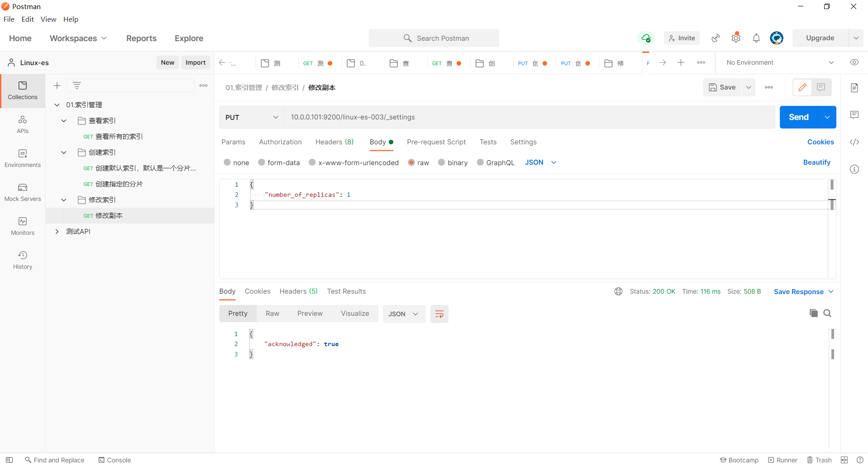Select the x-www-form-urlencoded body type

pyautogui.click(x=354, y=162)
